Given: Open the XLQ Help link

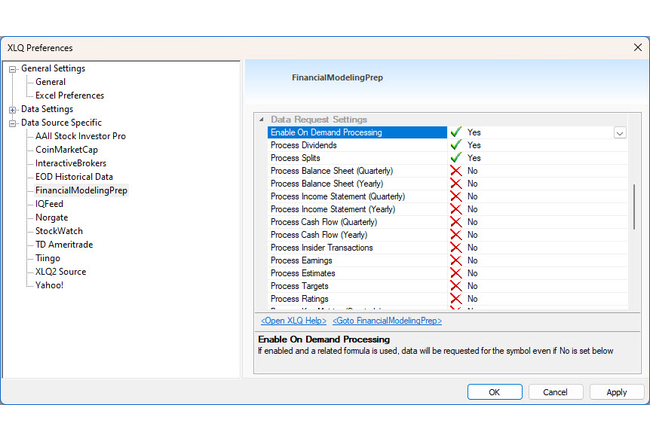Looking at the screenshot, I should [x=293, y=321].
